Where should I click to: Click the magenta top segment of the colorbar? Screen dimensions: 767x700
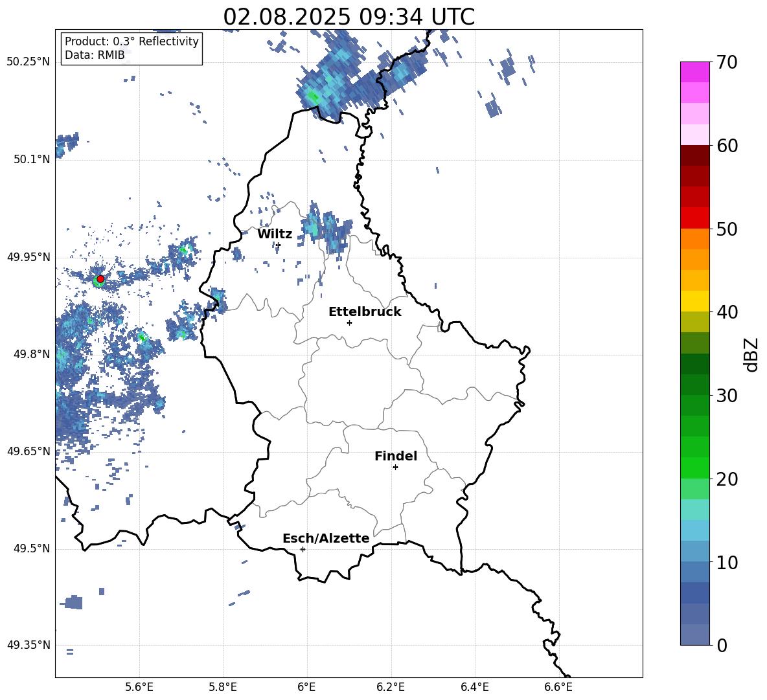695,72
